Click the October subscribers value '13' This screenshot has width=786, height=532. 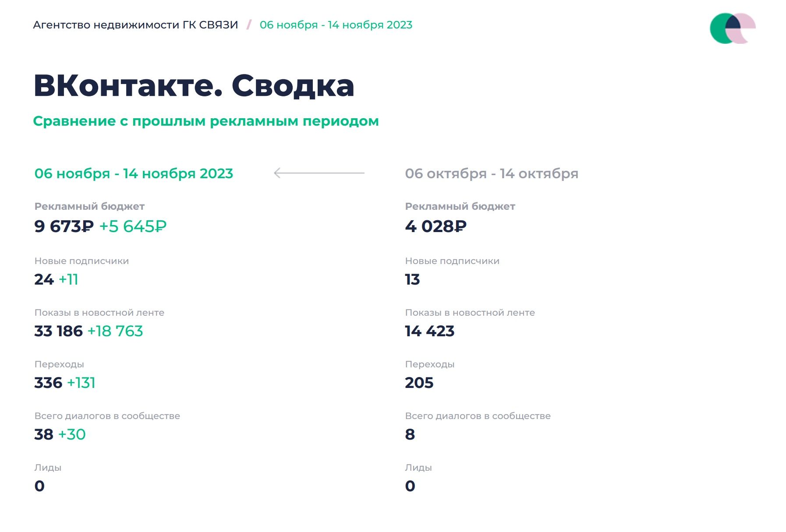tap(412, 279)
